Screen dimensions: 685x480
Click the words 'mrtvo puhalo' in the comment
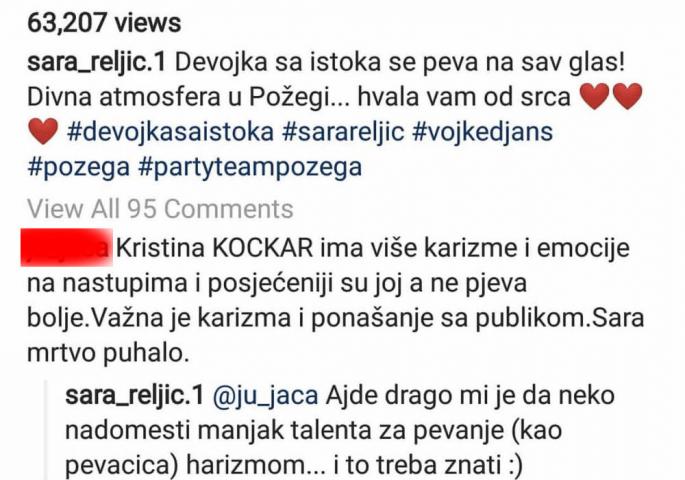[108, 353]
